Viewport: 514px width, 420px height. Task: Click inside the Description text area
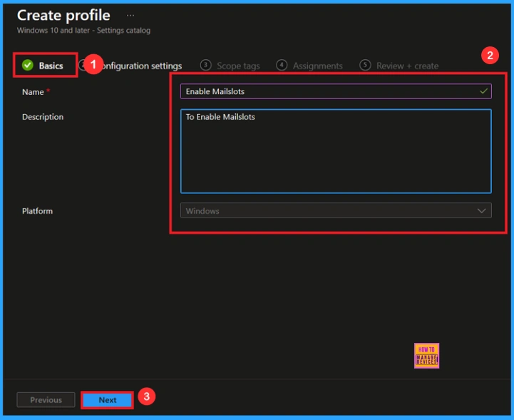click(335, 150)
